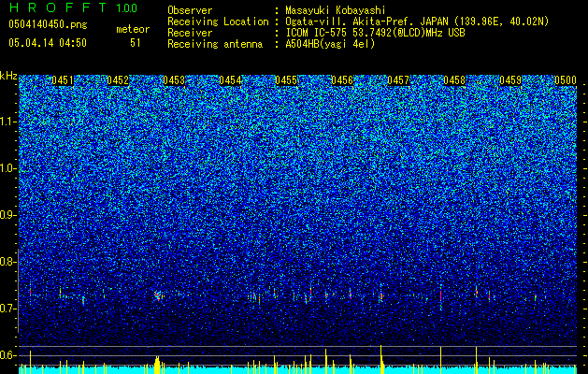Click the 0458 time marker
The image size is (588, 374).
click(454, 80)
